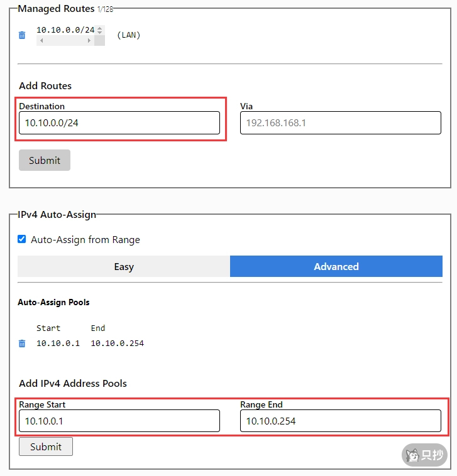Viewport: 457px width, 476px height.
Task: Click the pool end address 10.10.0.254
Action: click(117, 343)
